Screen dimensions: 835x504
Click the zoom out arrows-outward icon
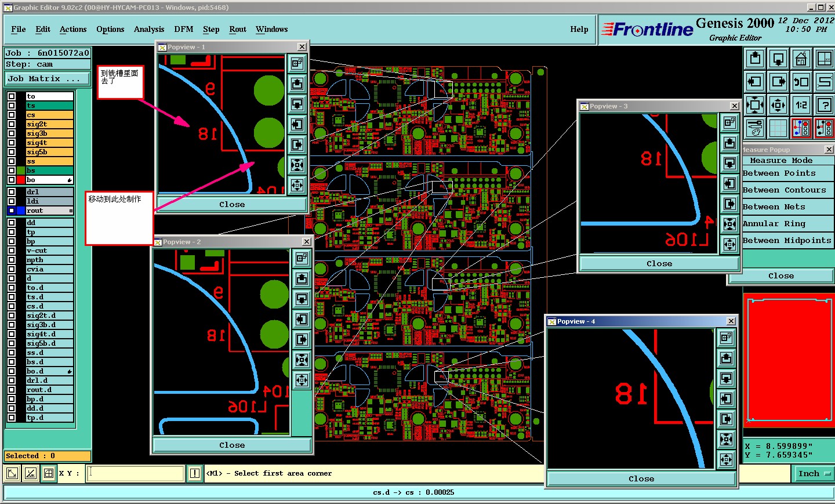point(778,105)
